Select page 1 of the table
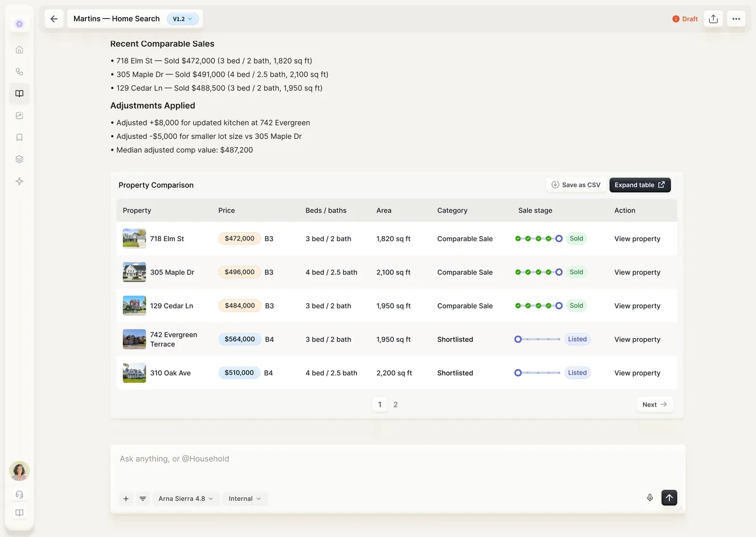Screen dimensions: 756x537 [380, 404]
